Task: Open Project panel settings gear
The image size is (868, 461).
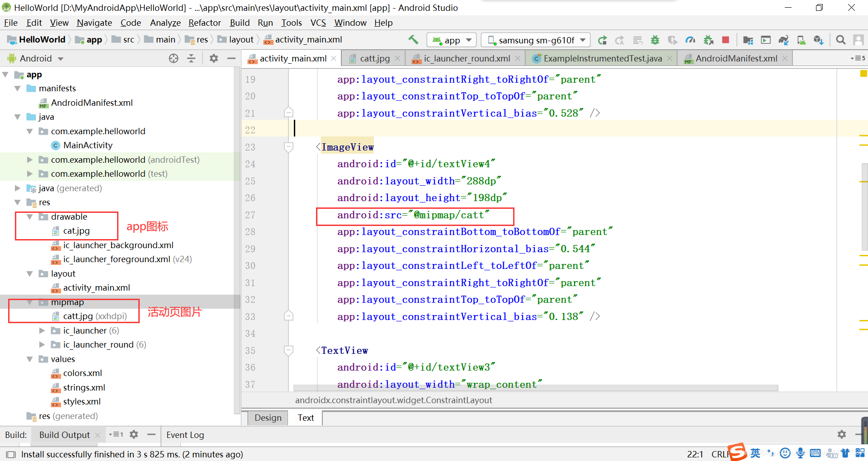Action: pos(214,58)
